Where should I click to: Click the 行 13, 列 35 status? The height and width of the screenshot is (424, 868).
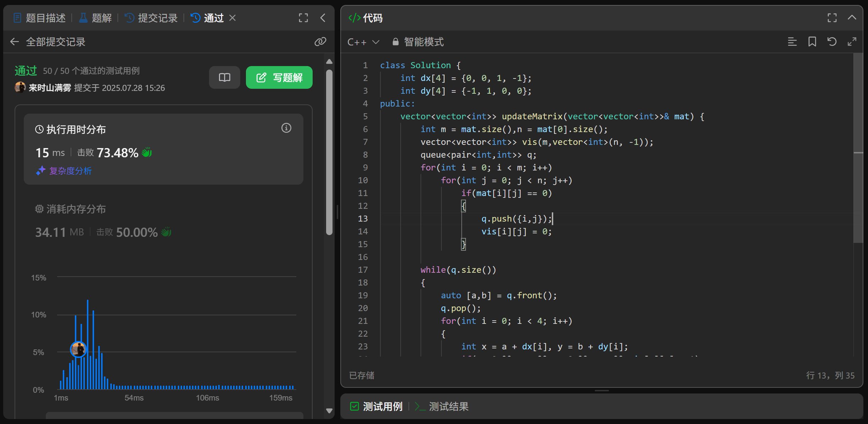point(830,375)
